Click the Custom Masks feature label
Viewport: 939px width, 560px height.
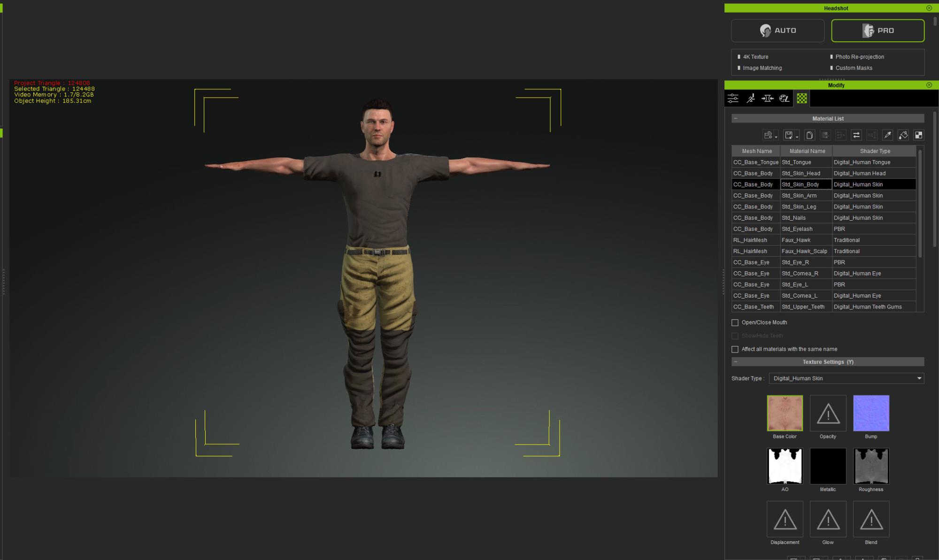pos(854,68)
